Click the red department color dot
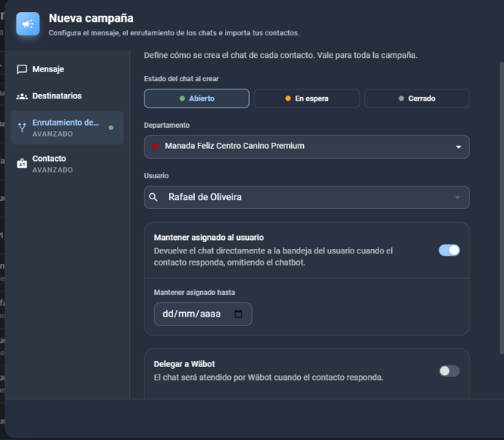 click(155, 146)
